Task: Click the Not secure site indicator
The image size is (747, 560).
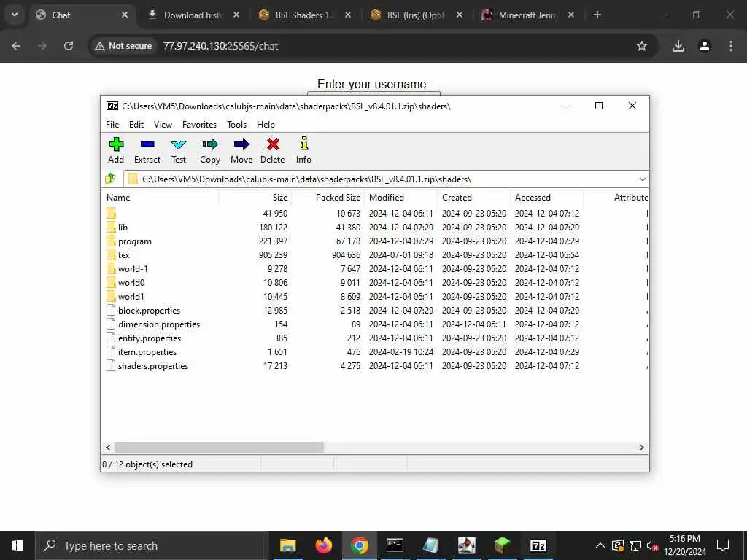Action: pos(123,46)
